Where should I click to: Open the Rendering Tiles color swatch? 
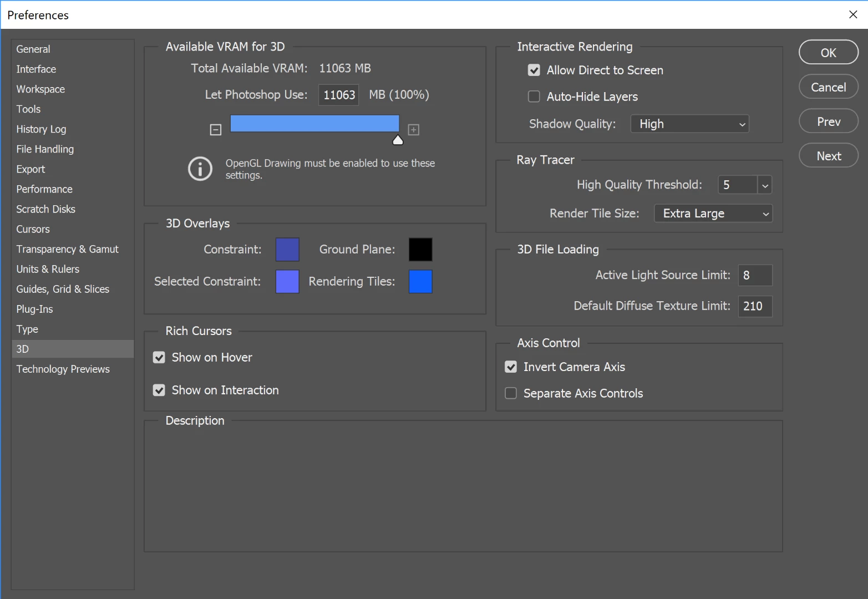click(420, 282)
